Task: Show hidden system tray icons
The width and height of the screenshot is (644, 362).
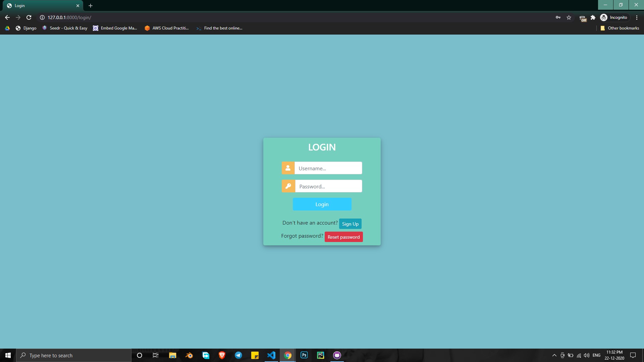Action: click(x=554, y=355)
